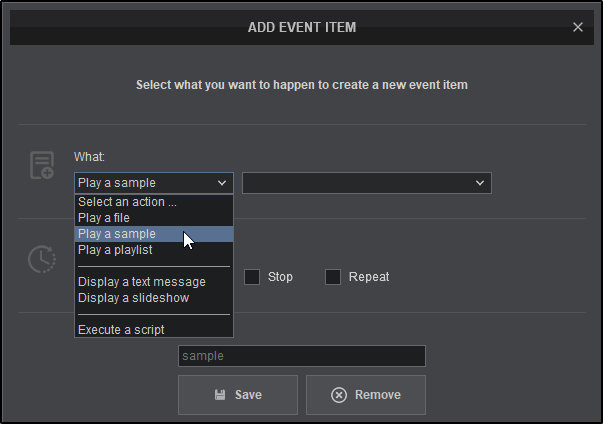Pick the highlighted "Play a sample" entry
The image size is (603, 424).
click(117, 234)
